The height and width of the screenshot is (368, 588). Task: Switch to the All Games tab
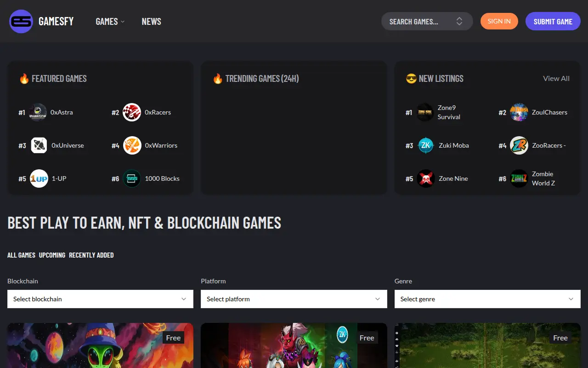pyautogui.click(x=21, y=255)
